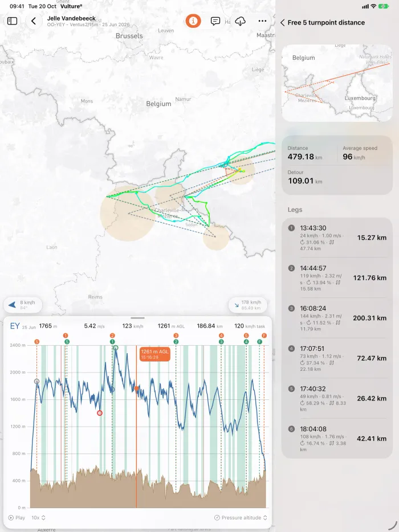
Task: Open the orange flight info button
Action: point(193,21)
